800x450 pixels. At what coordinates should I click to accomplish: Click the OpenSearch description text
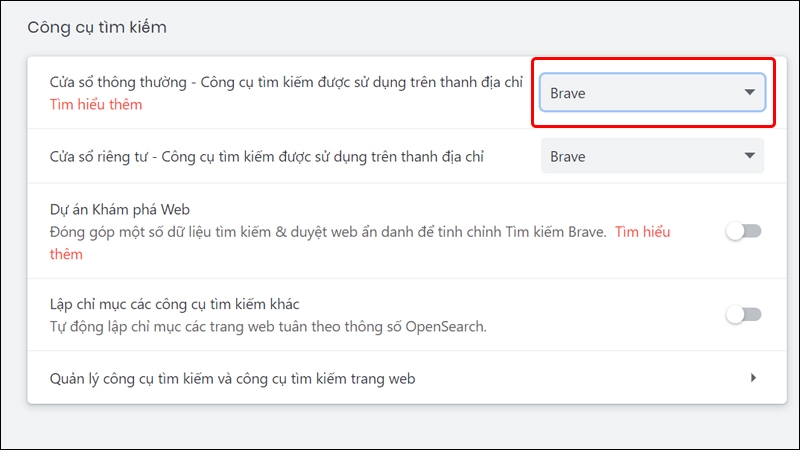pyautogui.click(x=268, y=327)
